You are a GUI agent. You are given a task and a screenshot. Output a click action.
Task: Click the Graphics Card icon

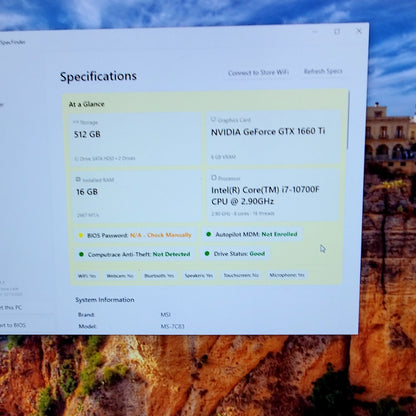(x=213, y=119)
